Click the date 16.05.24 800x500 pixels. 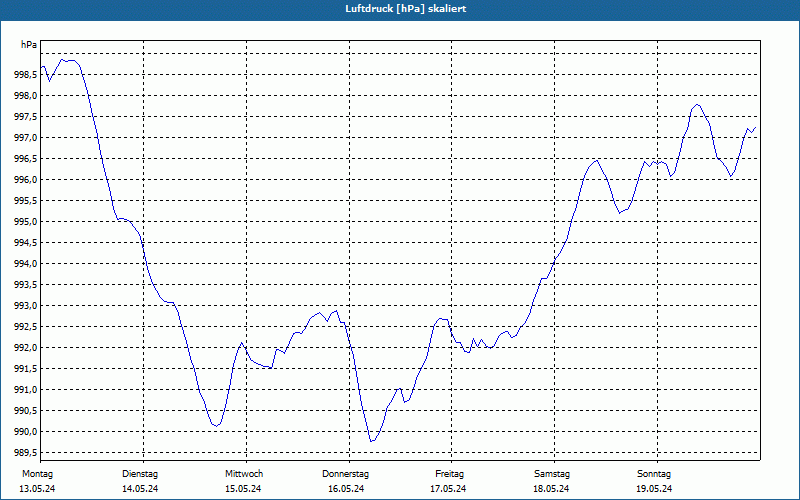[x=346, y=489]
